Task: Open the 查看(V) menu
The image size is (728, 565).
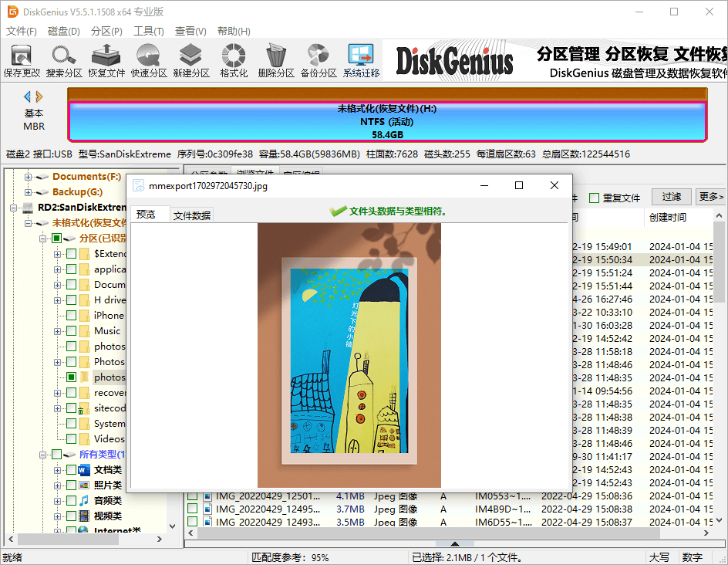Action: tap(190, 31)
